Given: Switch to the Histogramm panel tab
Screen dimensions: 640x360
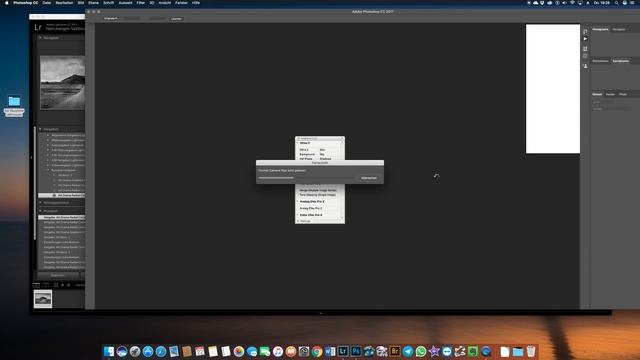Looking at the screenshot, I should [x=600, y=29].
